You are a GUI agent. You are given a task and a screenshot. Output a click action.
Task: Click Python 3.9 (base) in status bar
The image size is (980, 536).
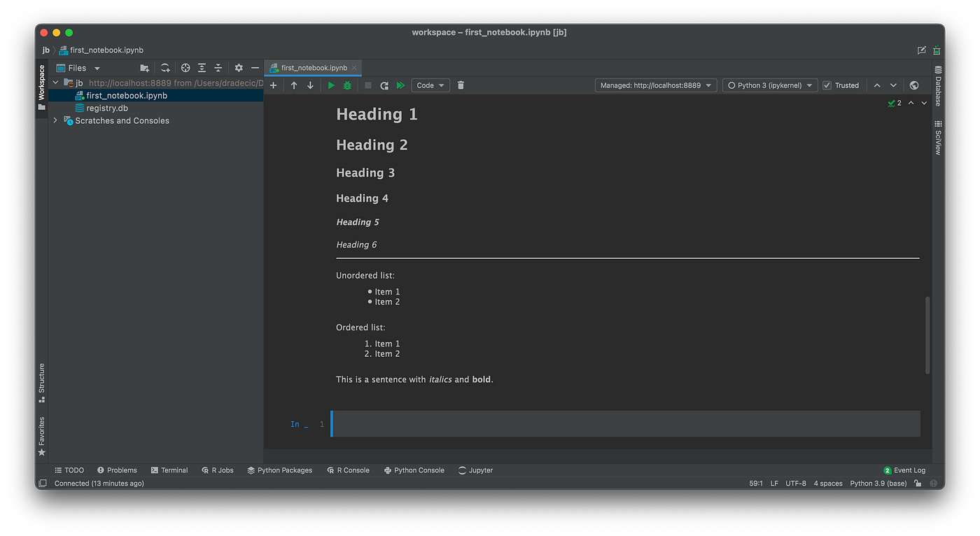(878, 483)
